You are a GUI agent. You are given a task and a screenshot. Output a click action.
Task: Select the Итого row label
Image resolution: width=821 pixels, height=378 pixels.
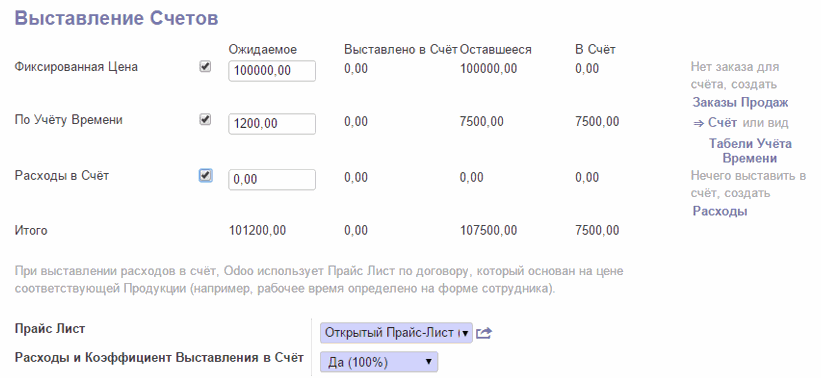tap(31, 230)
